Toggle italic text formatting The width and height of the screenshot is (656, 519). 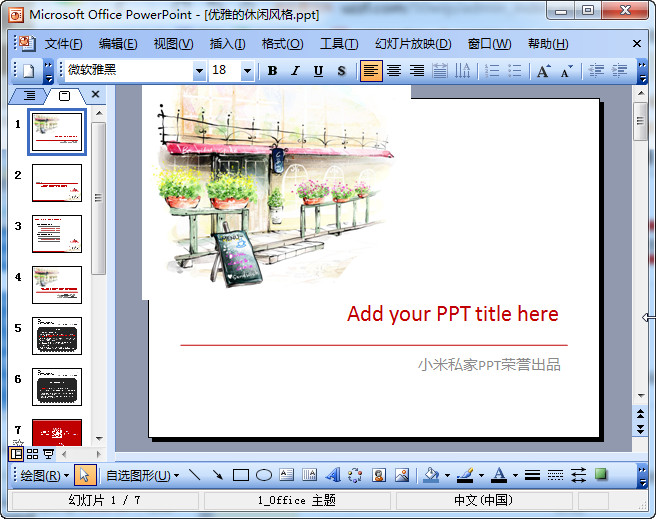click(295, 71)
